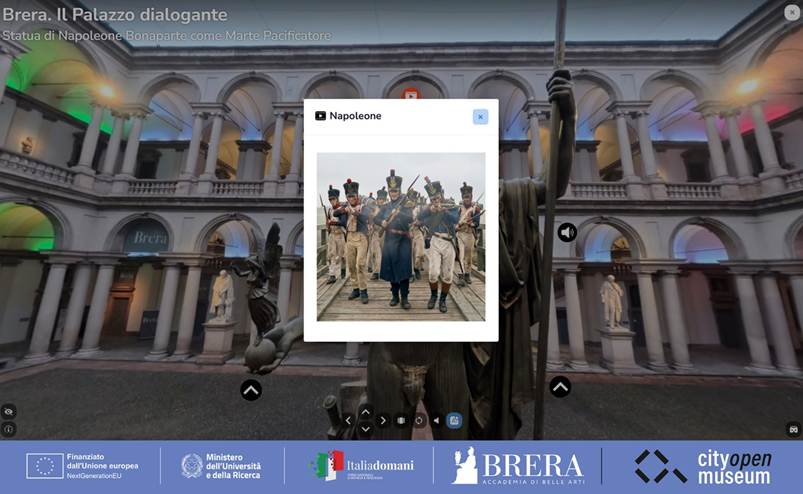803x494 pixels.
Task: Open the map icon in the bottom toolbar
Action: 401,421
